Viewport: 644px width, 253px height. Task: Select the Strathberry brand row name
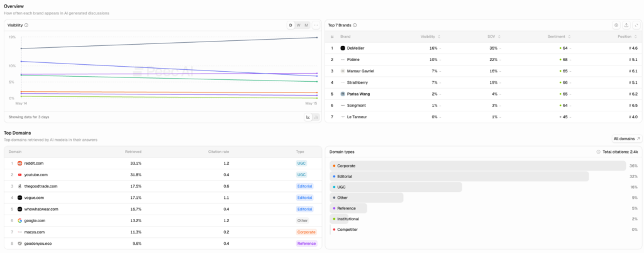tap(357, 82)
